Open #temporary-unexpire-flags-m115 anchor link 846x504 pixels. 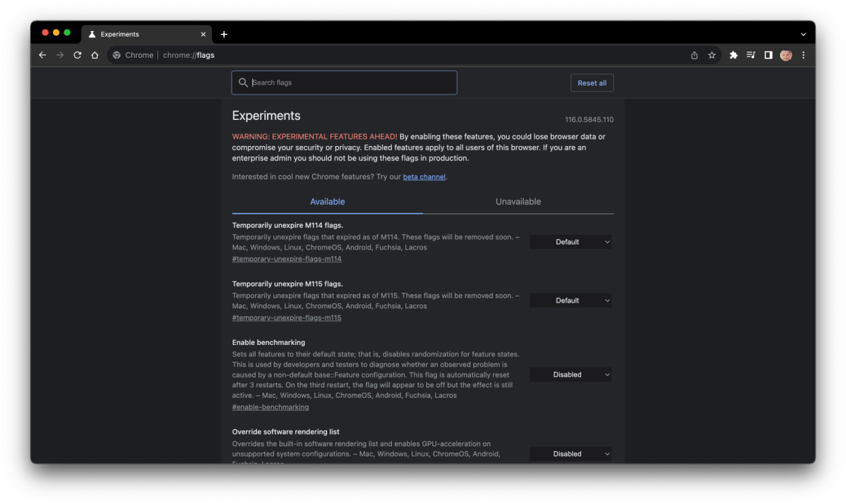[287, 318]
